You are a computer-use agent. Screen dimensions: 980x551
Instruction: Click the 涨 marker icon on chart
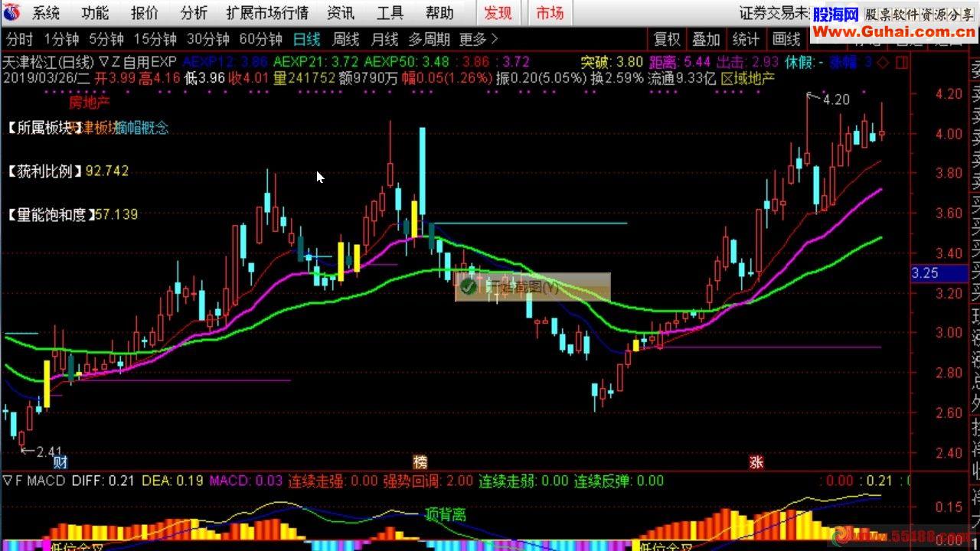(x=756, y=462)
